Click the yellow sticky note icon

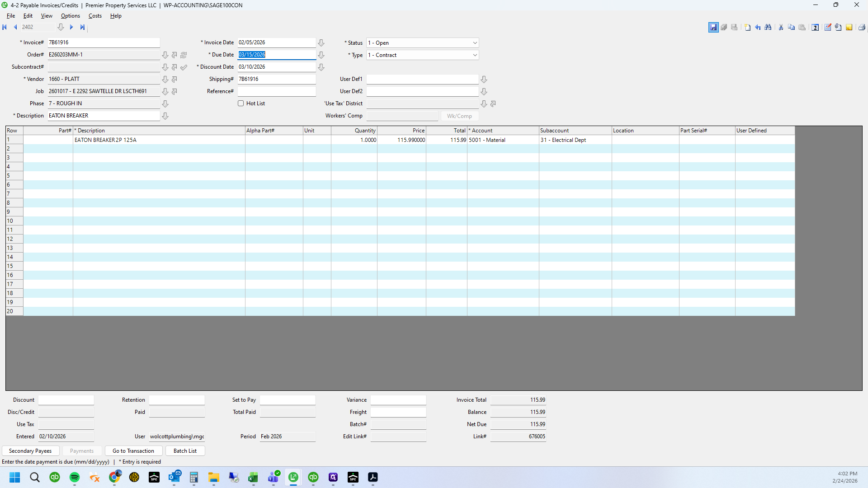pos(849,28)
